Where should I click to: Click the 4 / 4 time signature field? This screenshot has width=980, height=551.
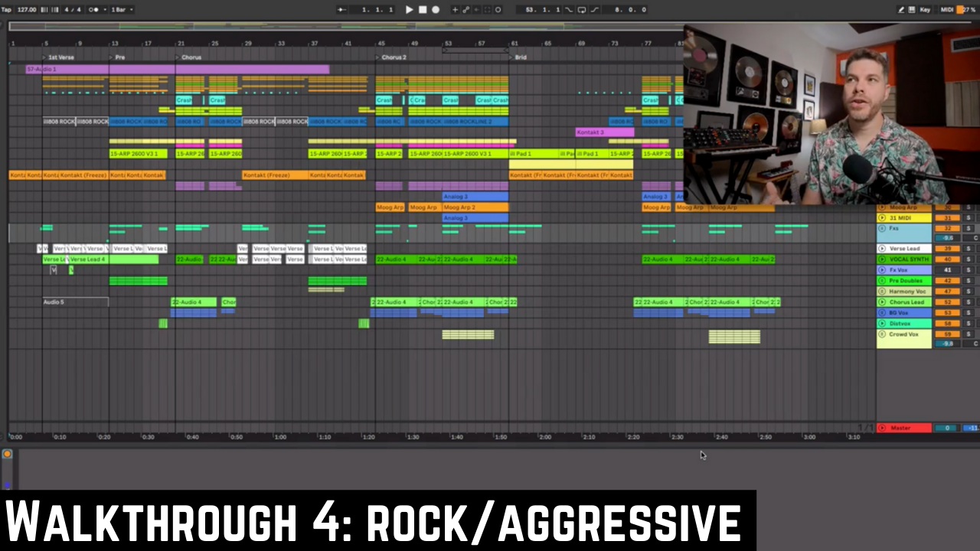(73, 10)
